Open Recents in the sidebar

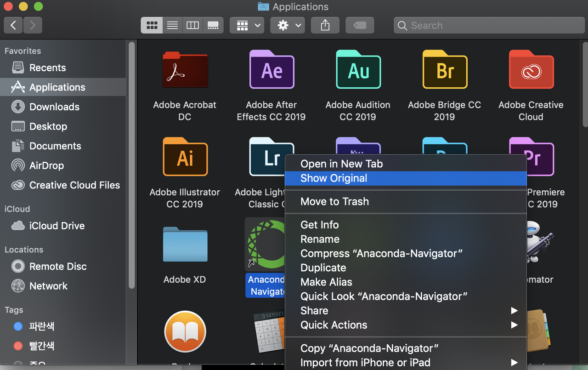pos(63,68)
